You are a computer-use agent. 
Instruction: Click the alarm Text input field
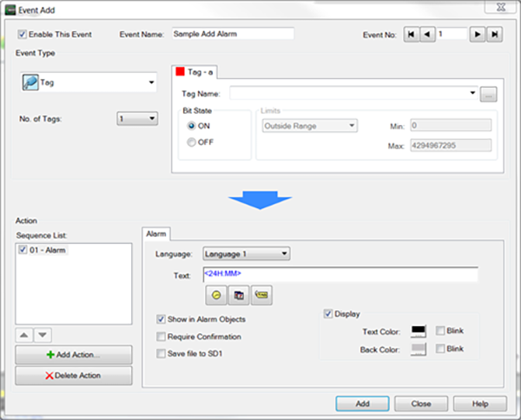tap(340, 274)
